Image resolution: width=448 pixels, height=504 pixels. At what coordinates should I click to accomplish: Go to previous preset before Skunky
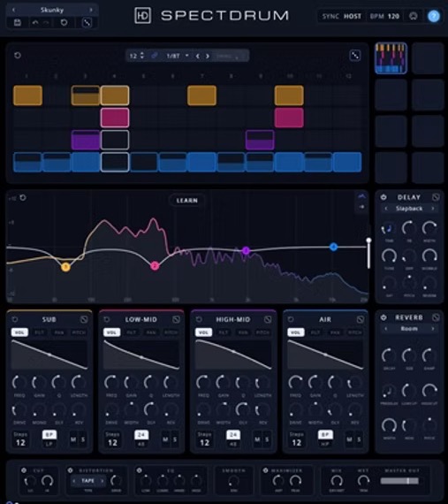pos(13,10)
